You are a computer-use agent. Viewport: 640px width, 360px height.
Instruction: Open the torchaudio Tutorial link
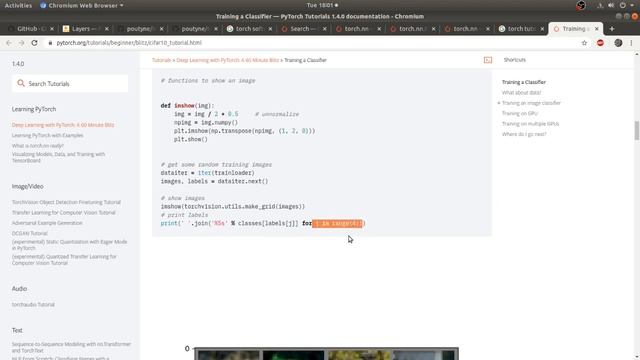coord(33,304)
